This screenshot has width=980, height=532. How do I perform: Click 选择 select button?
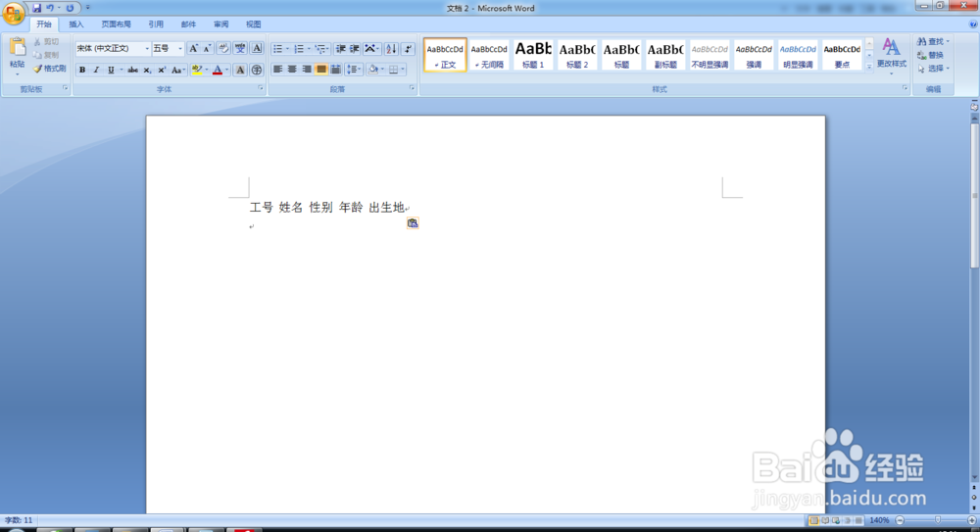click(933, 69)
